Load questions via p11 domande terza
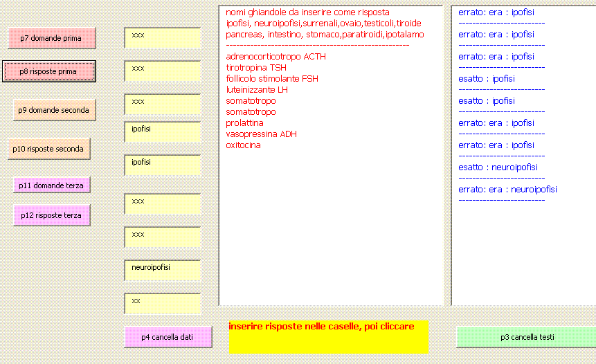596x364 pixels. point(52,185)
